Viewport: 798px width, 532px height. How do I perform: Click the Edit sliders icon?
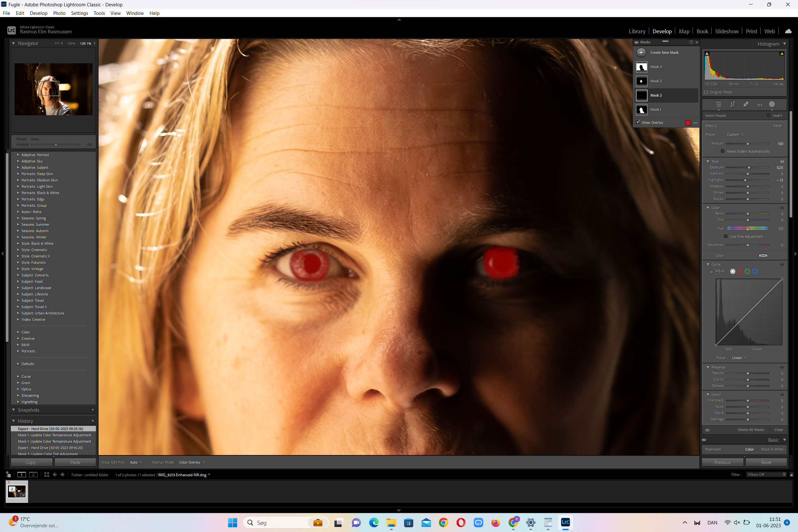click(718, 104)
